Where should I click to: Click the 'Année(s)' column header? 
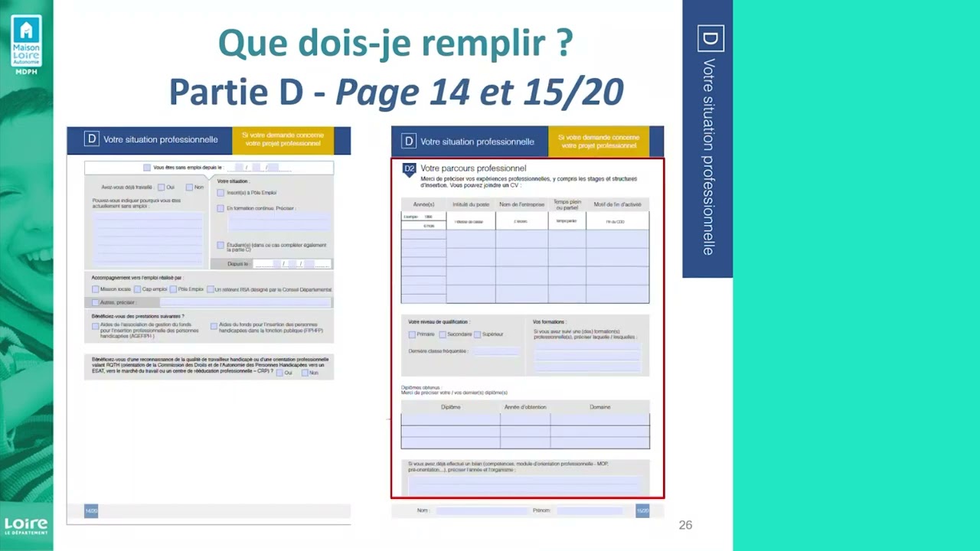(x=423, y=204)
